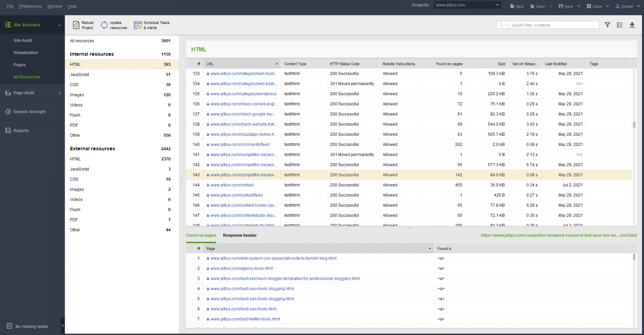Open the filter settings icon
This screenshot has height=335, width=644.
[x=607, y=25]
